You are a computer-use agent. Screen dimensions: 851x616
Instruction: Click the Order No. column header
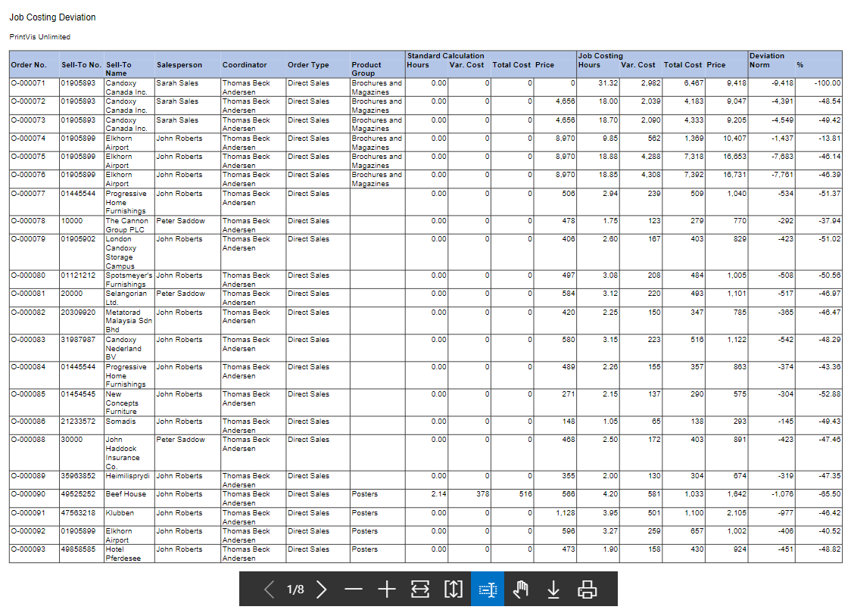pyautogui.click(x=29, y=65)
